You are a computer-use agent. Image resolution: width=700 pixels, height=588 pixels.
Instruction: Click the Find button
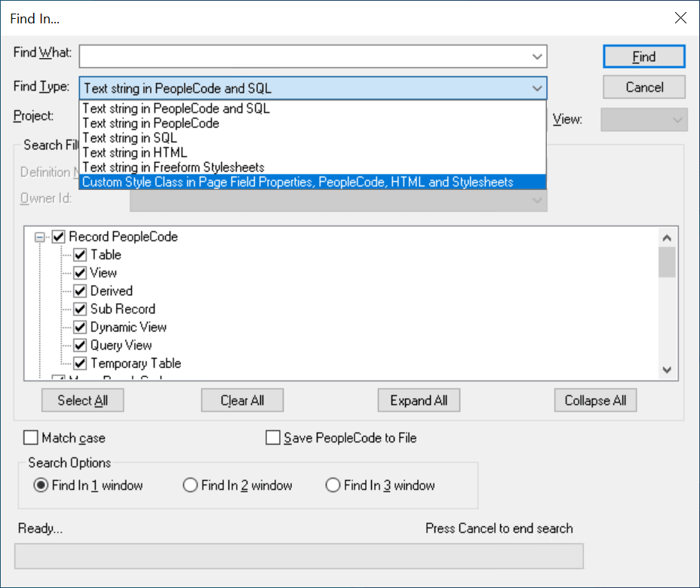pos(643,57)
